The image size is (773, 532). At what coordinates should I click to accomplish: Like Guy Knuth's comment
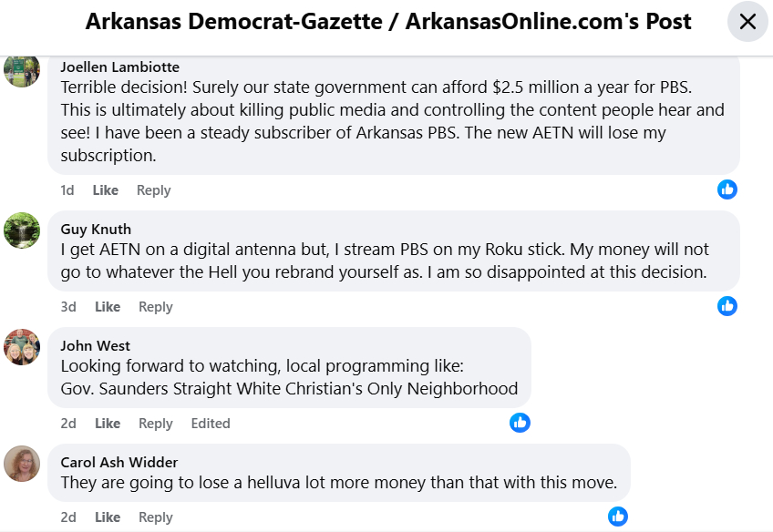click(x=108, y=307)
